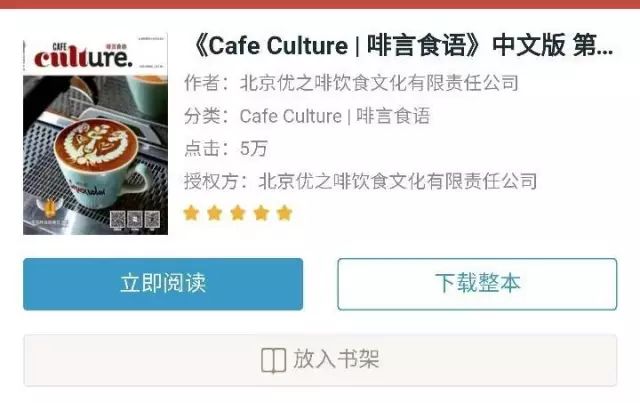The width and height of the screenshot is (640, 403).
Task: Click the 立即阅读 read now button
Action: point(163,284)
